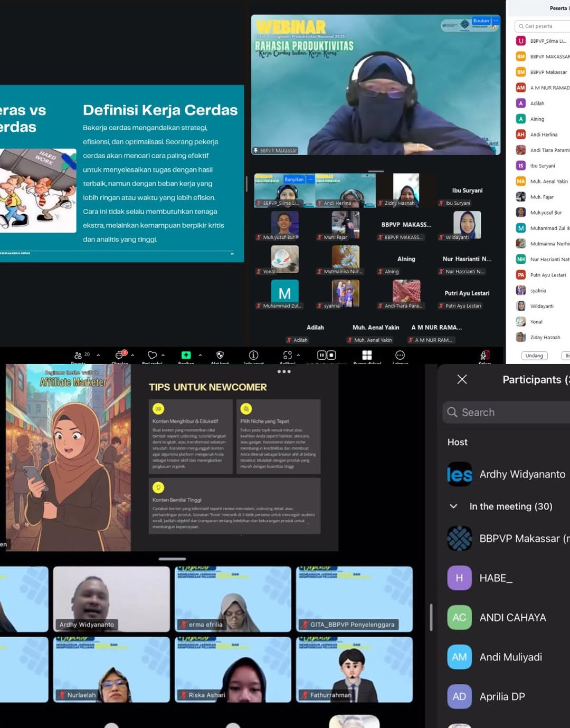The image size is (570, 728).
Task: Expand the caret next to Participants icon
Action: tap(98, 356)
